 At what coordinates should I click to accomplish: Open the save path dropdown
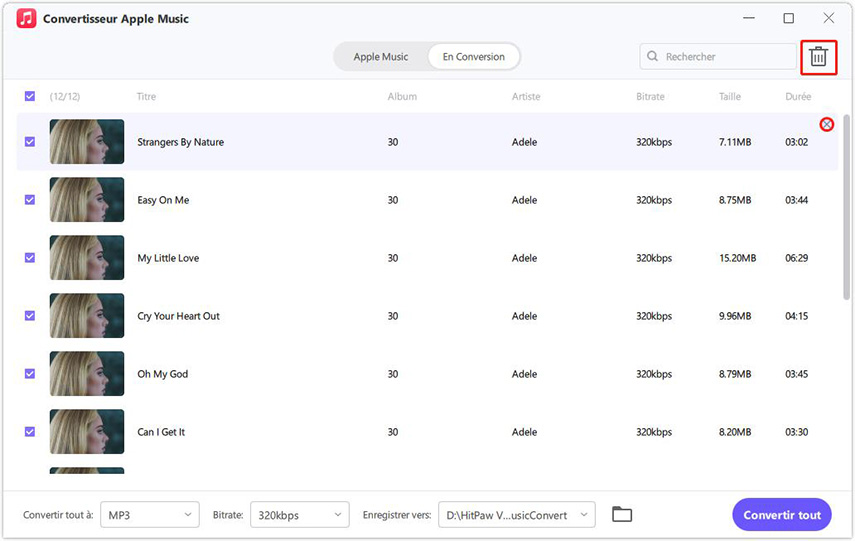tap(517, 515)
